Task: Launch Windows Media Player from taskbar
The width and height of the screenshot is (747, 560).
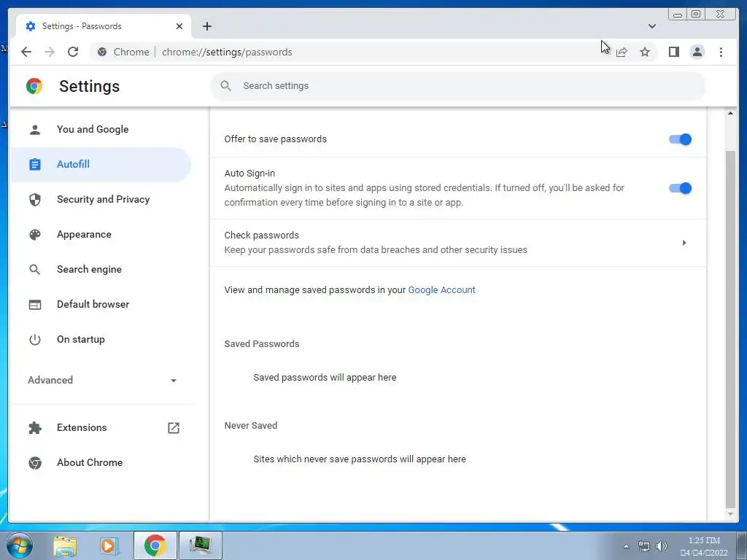Action: point(108,546)
